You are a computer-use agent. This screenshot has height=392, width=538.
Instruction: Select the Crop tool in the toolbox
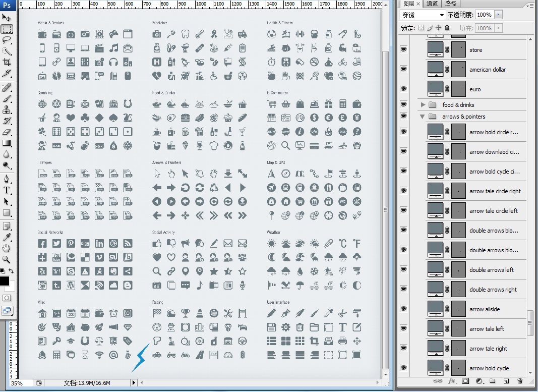point(7,62)
